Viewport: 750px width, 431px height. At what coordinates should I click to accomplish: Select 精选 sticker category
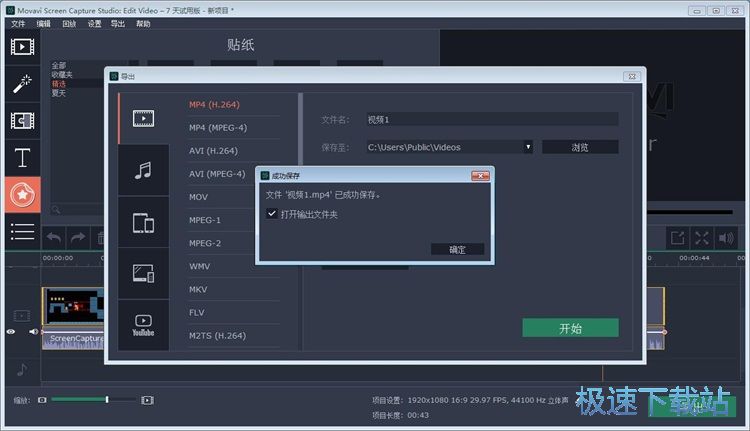tap(59, 84)
